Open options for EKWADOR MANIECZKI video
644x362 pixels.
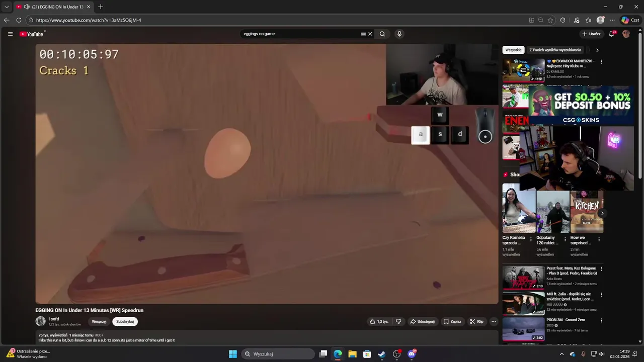pyautogui.click(x=601, y=62)
